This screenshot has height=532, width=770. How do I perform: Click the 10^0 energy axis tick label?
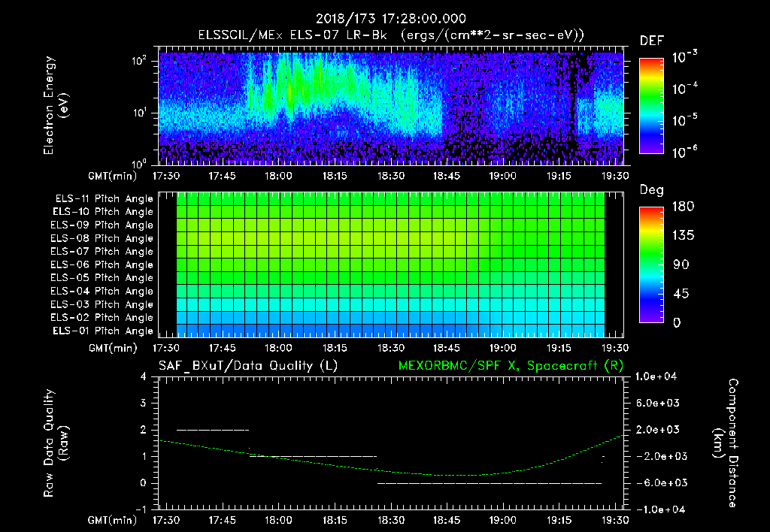pos(139,163)
